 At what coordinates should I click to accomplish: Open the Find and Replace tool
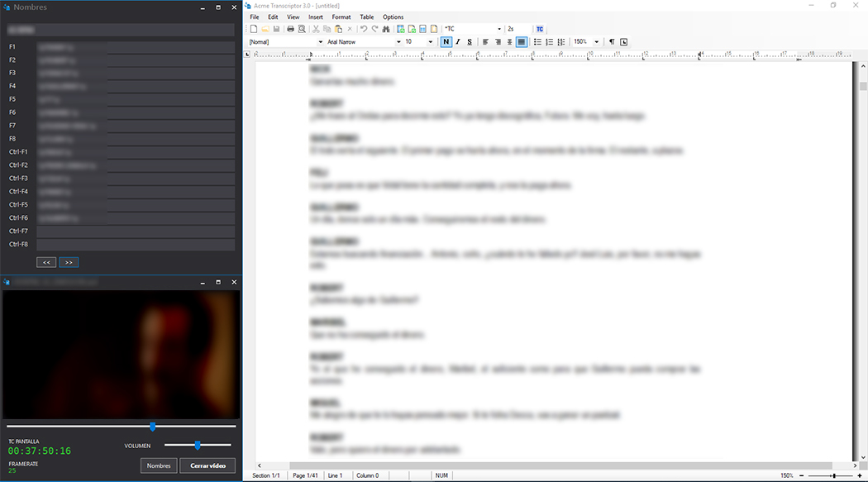click(x=385, y=28)
